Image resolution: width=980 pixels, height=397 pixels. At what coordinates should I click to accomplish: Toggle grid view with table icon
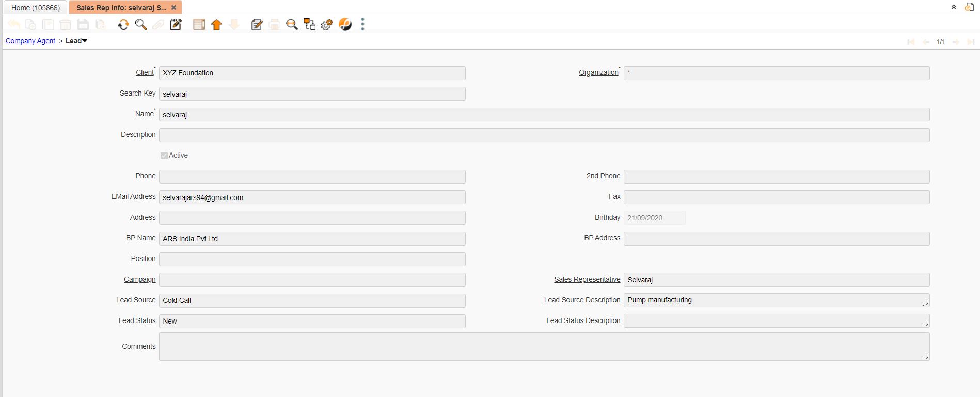point(199,24)
